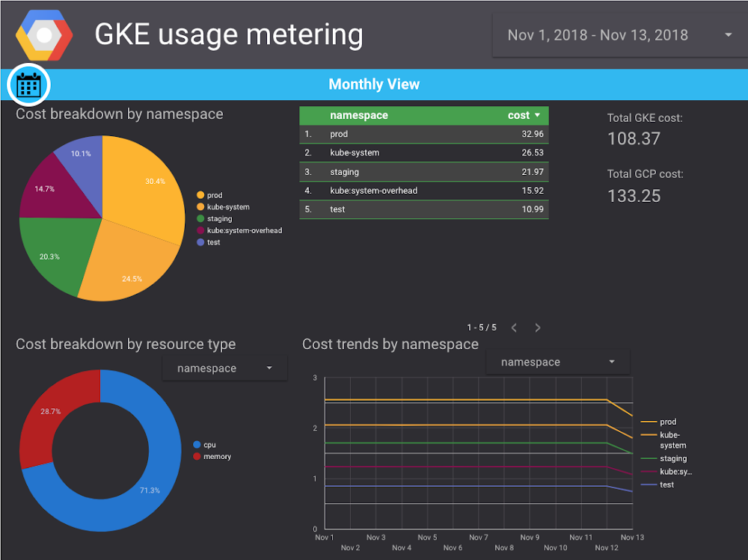Image resolution: width=748 pixels, height=560 pixels.
Task: Go to next table page arrow
Action: click(x=538, y=327)
